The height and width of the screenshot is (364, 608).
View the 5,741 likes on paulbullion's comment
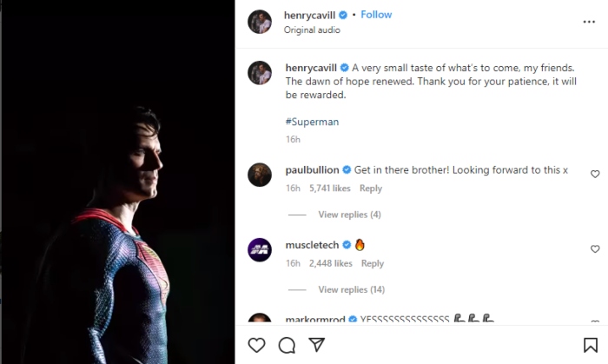coord(329,189)
